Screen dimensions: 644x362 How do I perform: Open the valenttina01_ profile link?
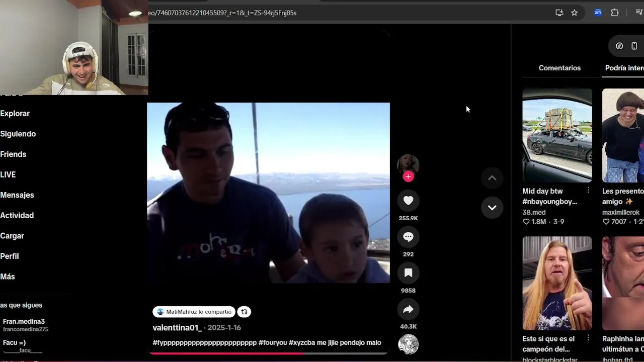pyautogui.click(x=177, y=327)
